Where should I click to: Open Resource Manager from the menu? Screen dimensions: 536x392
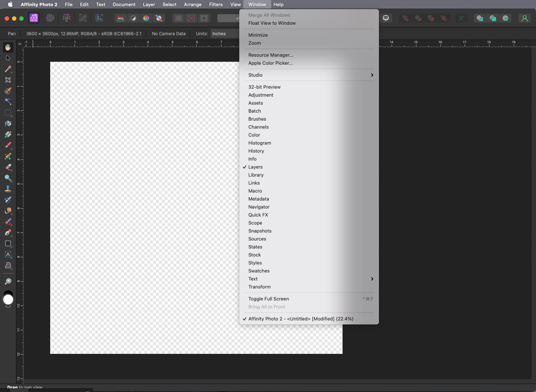(x=271, y=55)
